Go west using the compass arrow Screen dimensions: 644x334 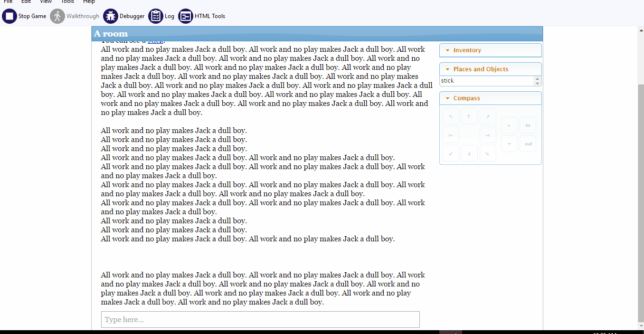click(451, 135)
